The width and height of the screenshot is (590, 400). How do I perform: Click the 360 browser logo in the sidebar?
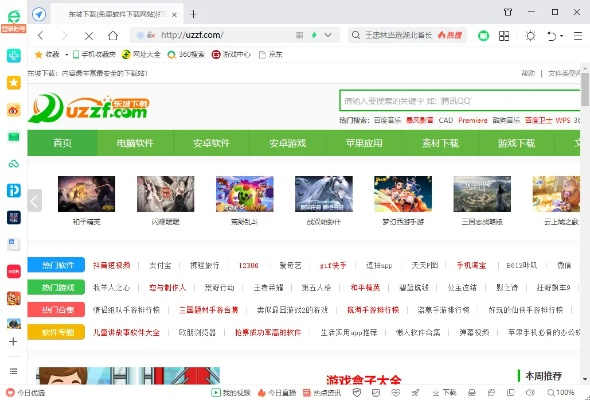tap(14, 17)
